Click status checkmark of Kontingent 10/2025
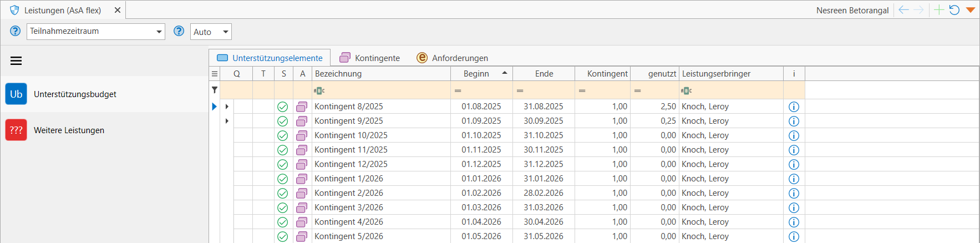Screen dimensions: 980x243 pyautogui.click(x=283, y=135)
